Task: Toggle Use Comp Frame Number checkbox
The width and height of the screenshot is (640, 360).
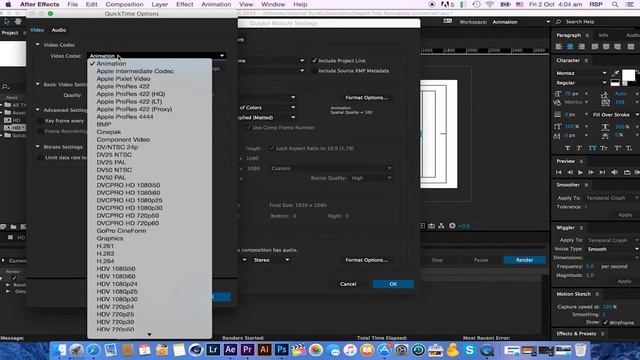Action: point(248,127)
